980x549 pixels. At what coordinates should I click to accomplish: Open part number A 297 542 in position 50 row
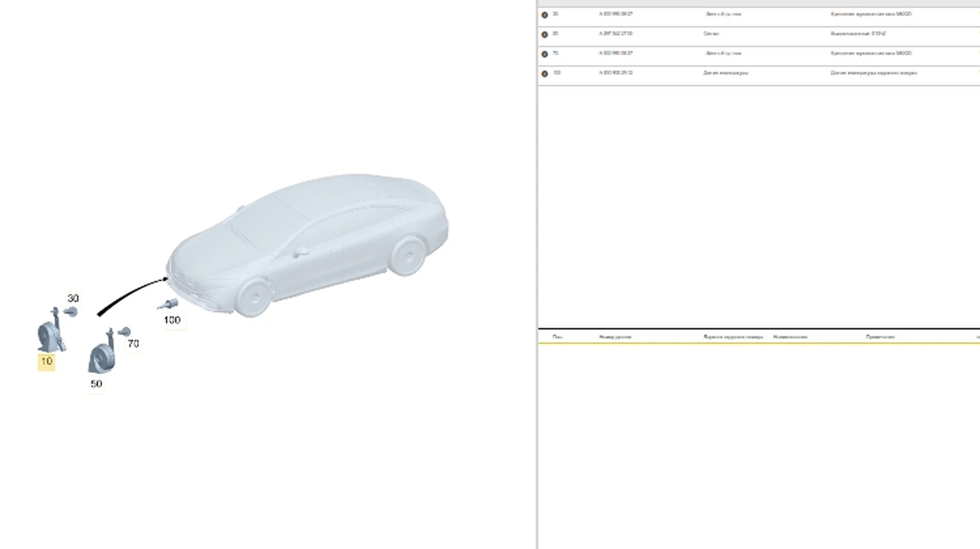615,33
